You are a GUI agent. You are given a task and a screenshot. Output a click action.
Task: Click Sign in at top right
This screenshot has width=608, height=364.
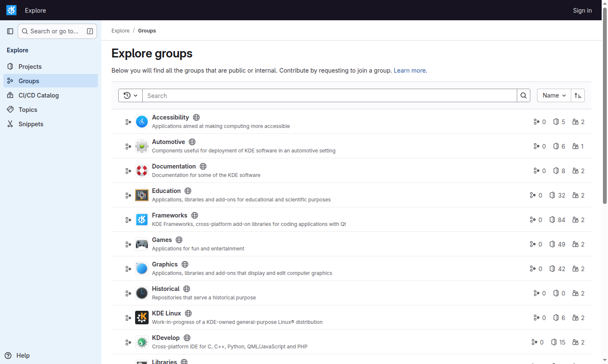pos(582,11)
